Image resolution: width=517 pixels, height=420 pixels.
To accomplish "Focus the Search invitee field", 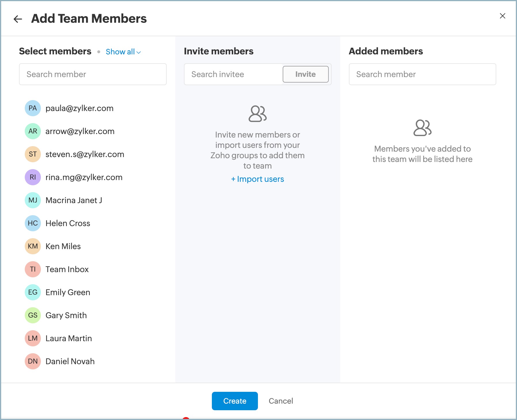I will coord(233,74).
